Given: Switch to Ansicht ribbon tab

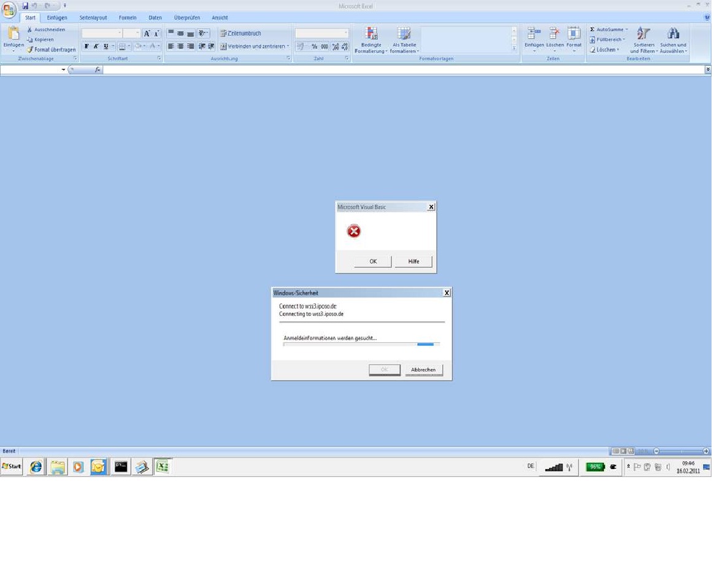Looking at the screenshot, I should pyautogui.click(x=220, y=18).
